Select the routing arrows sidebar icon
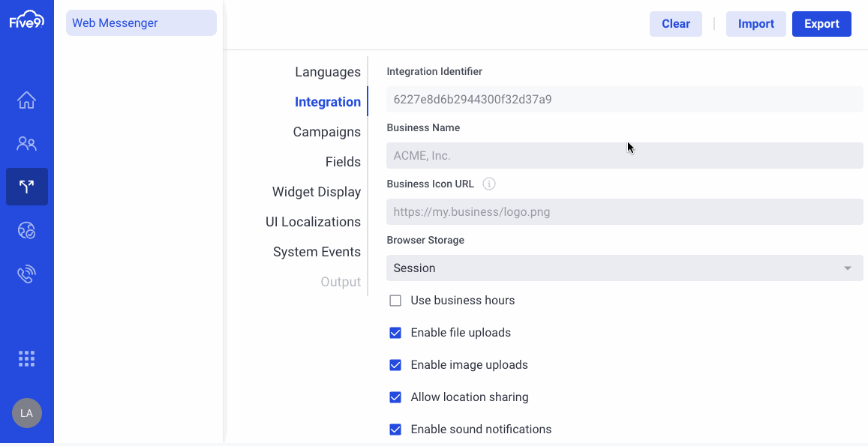Viewport: 868px width, 446px height. point(26,187)
